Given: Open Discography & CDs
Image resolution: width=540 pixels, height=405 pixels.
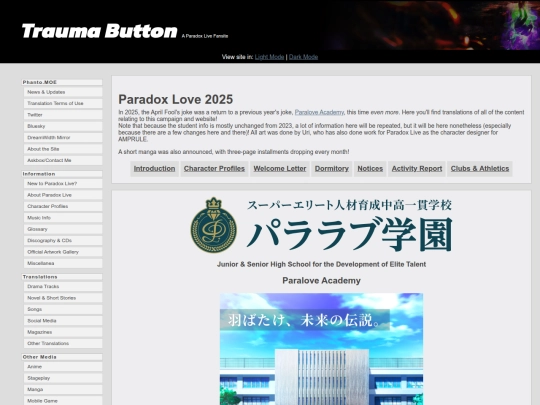Looking at the screenshot, I should point(63,240).
